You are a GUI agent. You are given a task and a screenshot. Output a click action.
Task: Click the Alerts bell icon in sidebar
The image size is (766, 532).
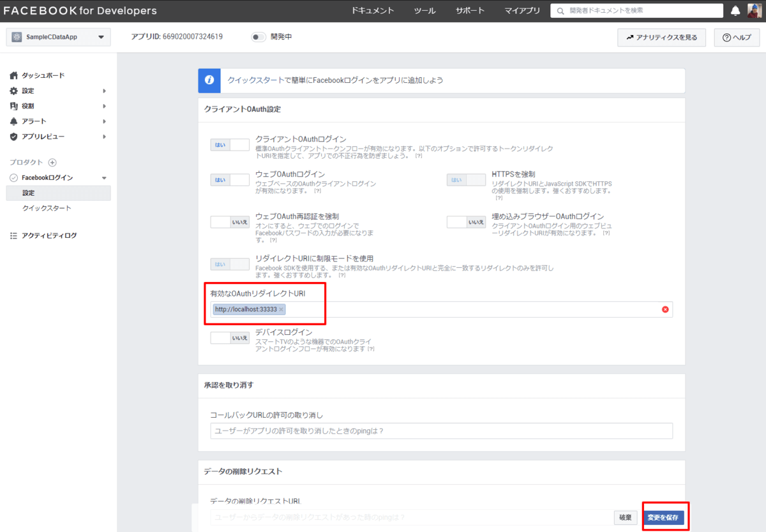pos(14,121)
